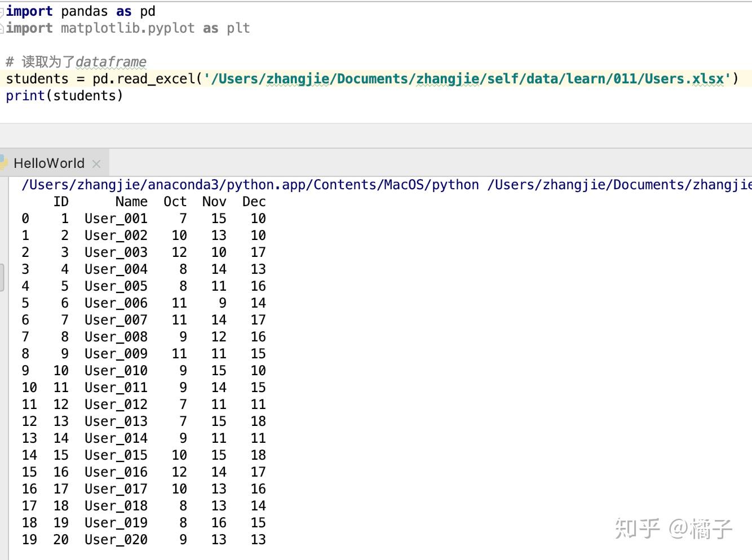The width and height of the screenshot is (752, 560).
Task: Select 'User_007' in console output
Action: coord(116,320)
